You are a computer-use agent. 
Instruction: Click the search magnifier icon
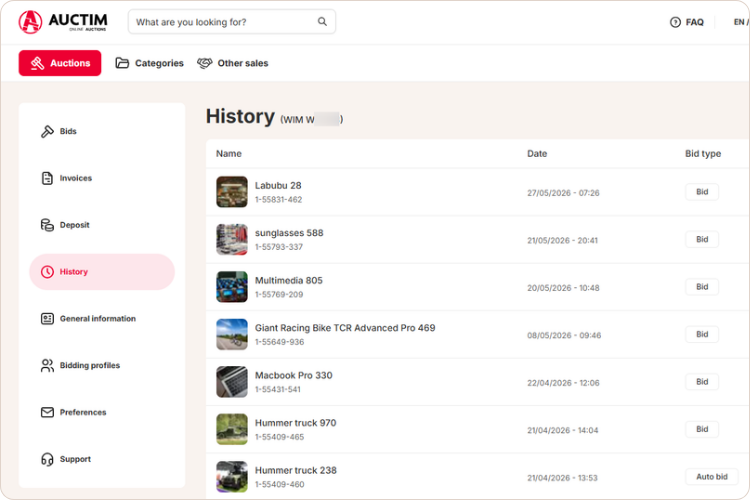pyautogui.click(x=322, y=22)
